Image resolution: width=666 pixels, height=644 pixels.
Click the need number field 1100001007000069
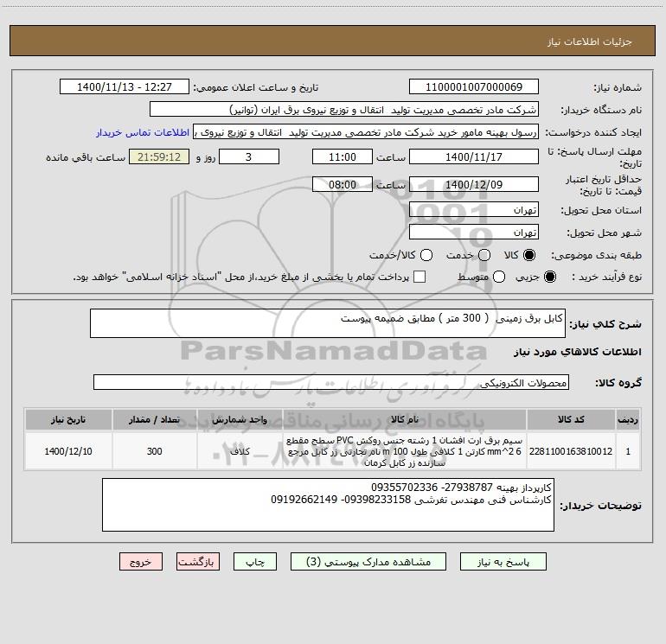click(474, 87)
